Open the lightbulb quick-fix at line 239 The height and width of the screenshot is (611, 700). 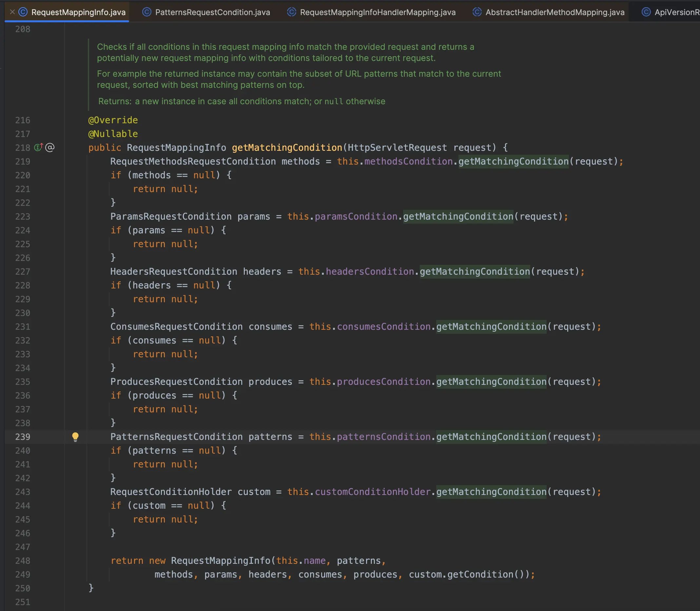[x=75, y=437]
